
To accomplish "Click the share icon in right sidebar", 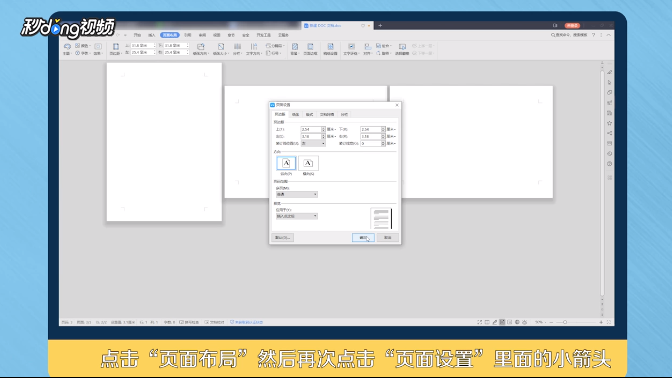I will pos(609,133).
